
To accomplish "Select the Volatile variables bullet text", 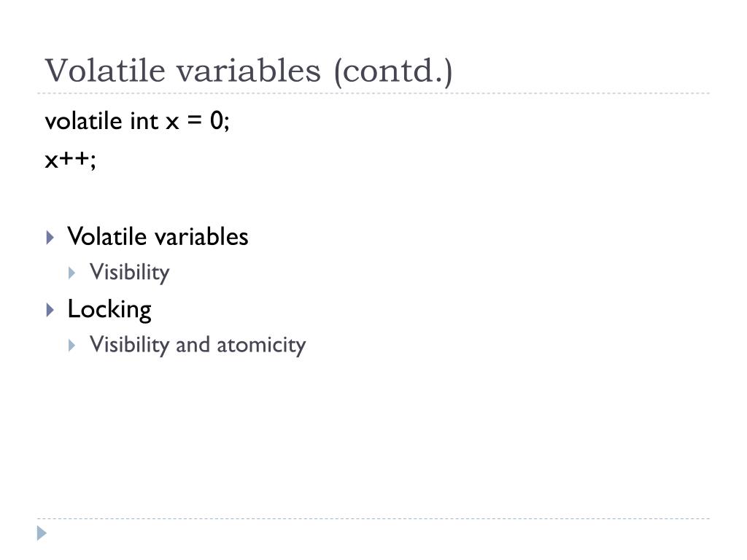I will click(x=158, y=236).
